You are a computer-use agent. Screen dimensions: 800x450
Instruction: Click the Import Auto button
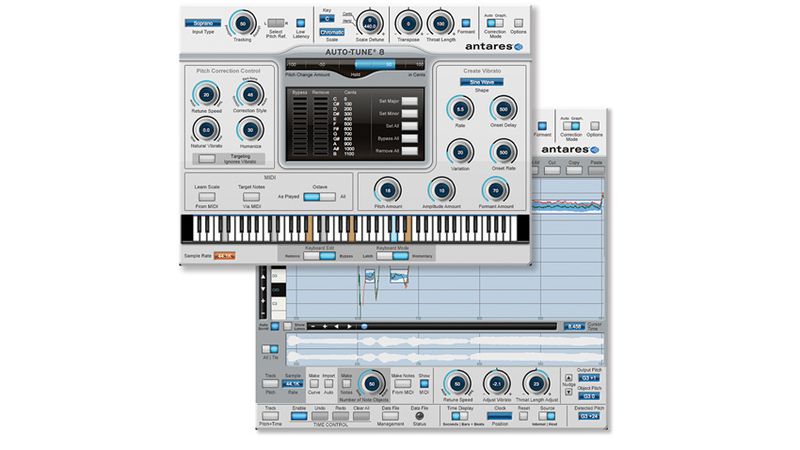click(x=329, y=384)
